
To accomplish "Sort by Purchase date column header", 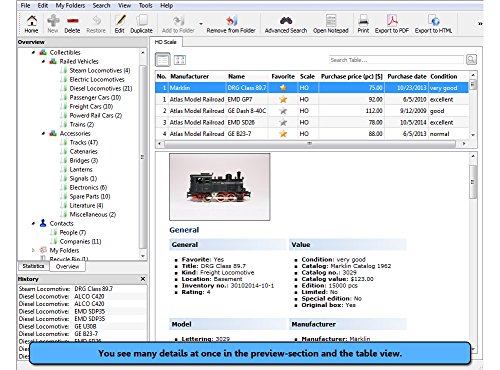I will [x=407, y=76].
